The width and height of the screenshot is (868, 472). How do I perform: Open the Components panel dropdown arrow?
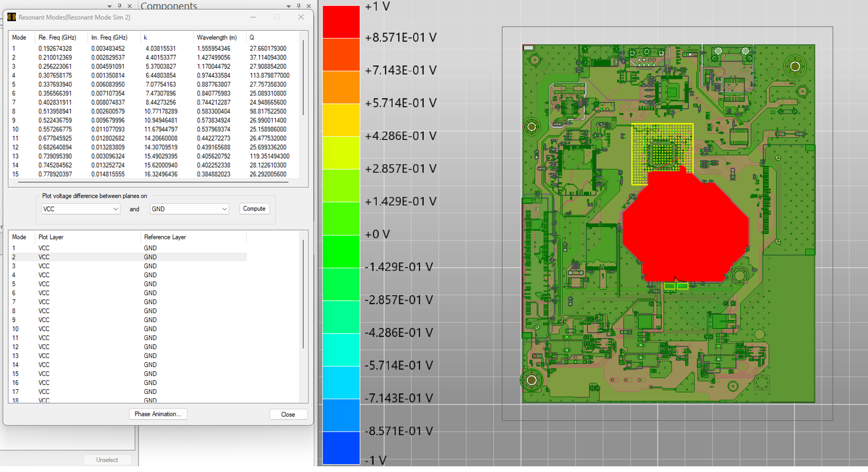pos(288,6)
